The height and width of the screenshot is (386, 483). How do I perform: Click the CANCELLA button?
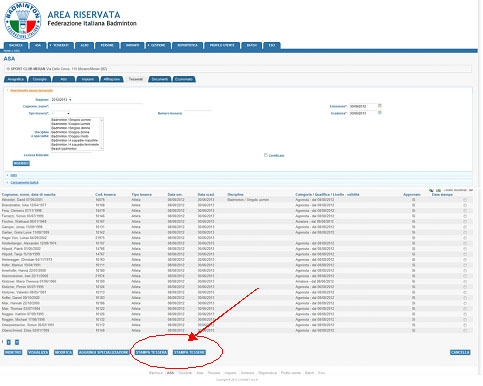click(x=460, y=352)
